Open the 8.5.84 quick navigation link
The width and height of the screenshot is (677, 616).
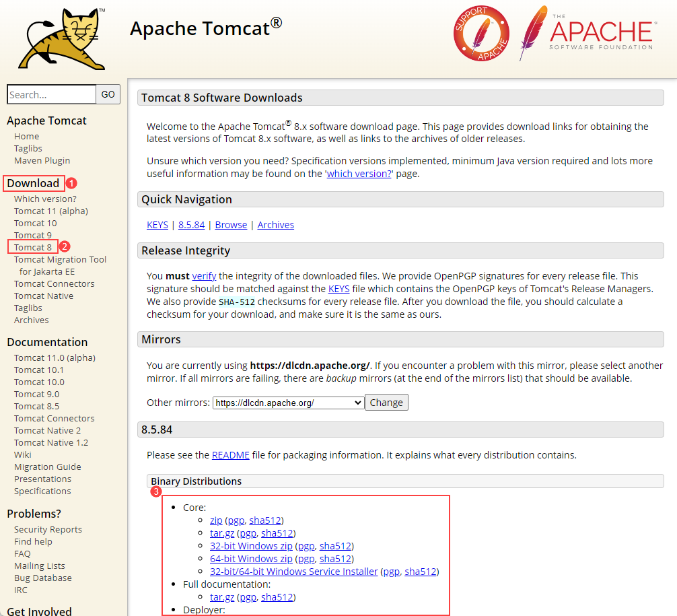191,225
